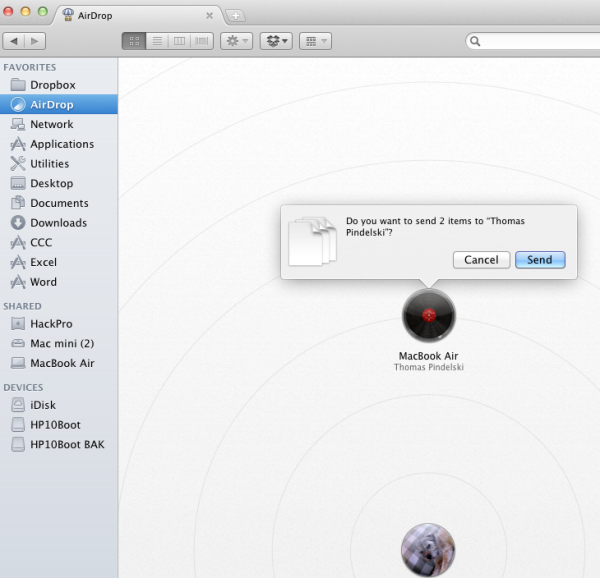Viewport: 600px width, 578px height.
Task: Open the gear Action menu
Action: coord(236,41)
